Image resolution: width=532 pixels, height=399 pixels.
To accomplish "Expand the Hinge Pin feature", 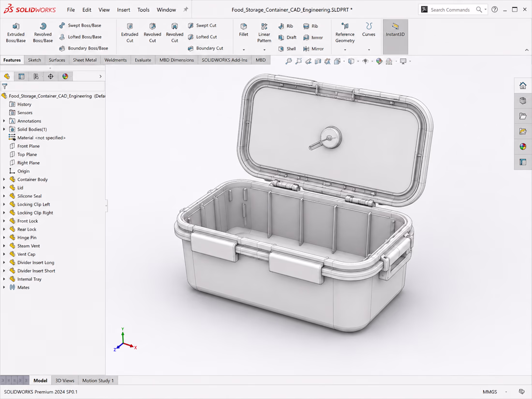I will click(x=4, y=237).
